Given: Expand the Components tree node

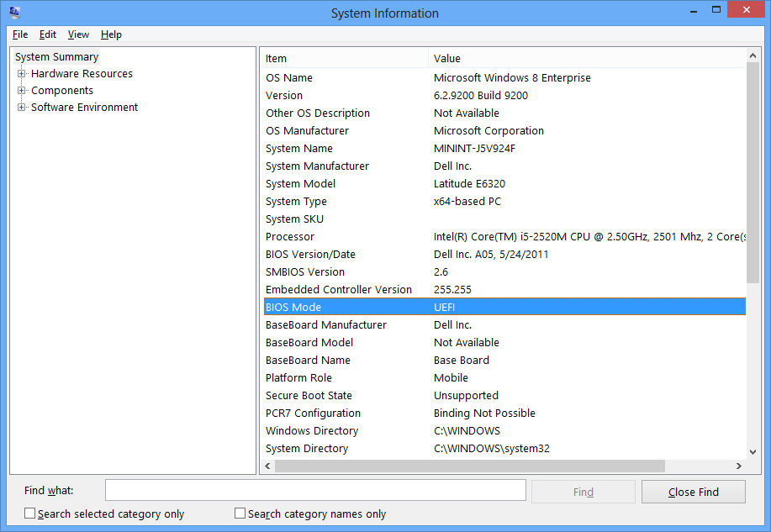Looking at the screenshot, I should tap(21, 91).
